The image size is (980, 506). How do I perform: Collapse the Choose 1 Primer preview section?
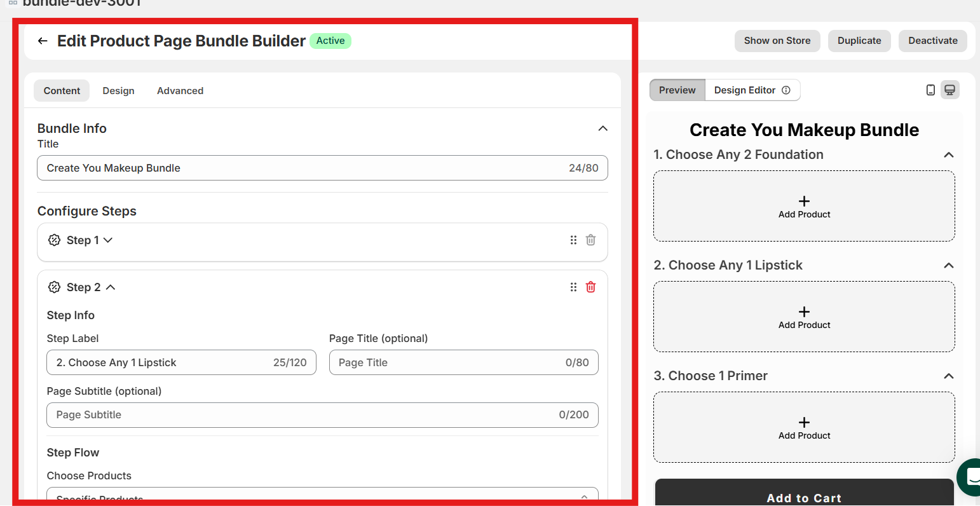click(948, 376)
